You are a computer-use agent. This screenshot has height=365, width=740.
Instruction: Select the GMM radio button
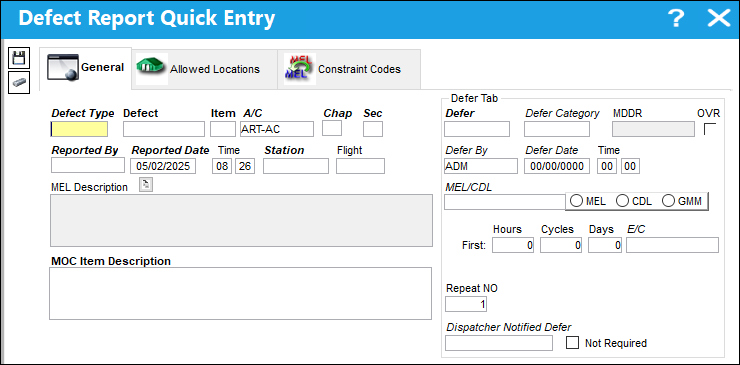click(668, 201)
